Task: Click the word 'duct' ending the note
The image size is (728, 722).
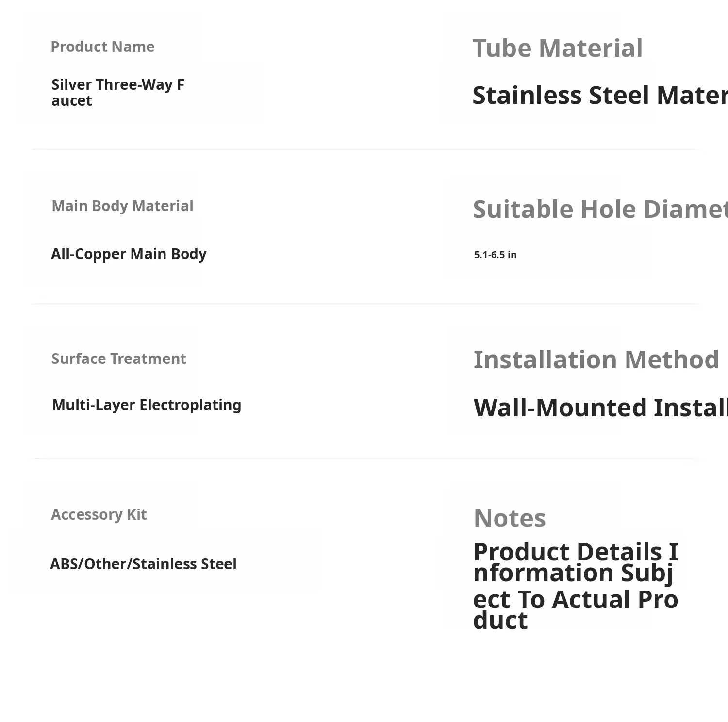Action: click(500, 620)
